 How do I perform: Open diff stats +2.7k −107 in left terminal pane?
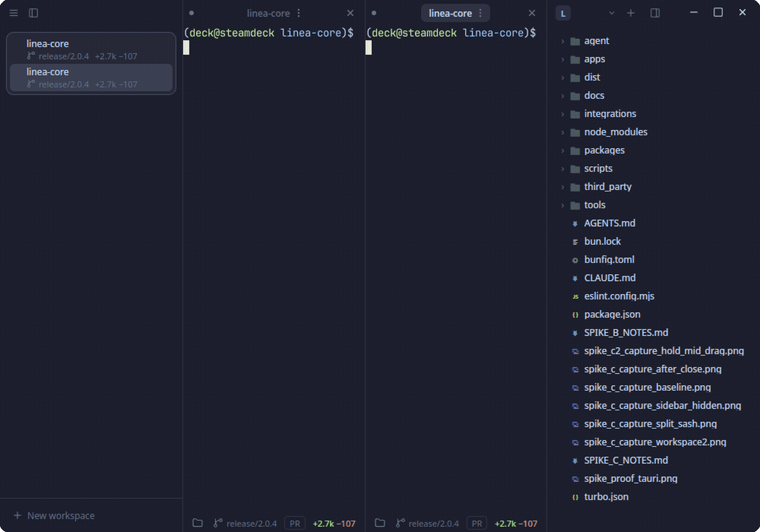pos(334,523)
